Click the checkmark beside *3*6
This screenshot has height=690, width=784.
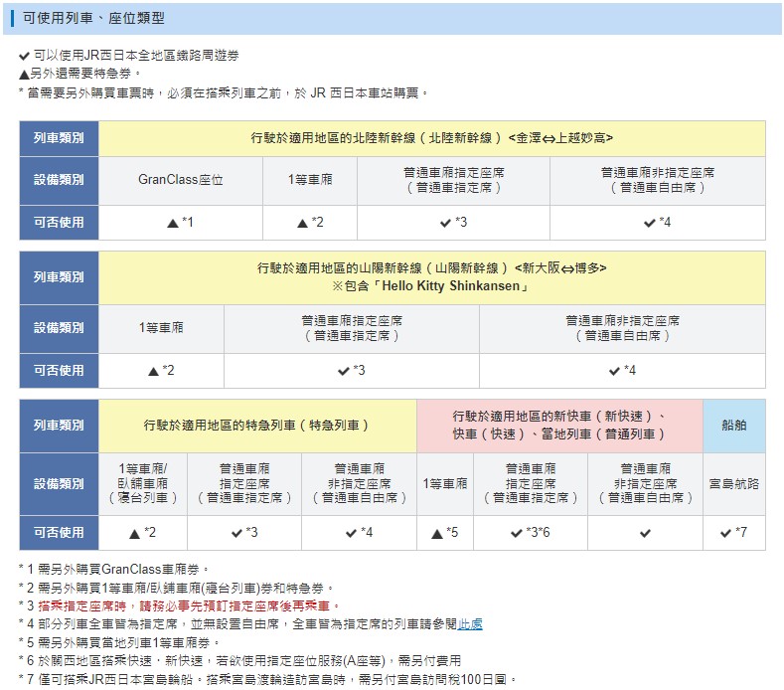[517, 533]
